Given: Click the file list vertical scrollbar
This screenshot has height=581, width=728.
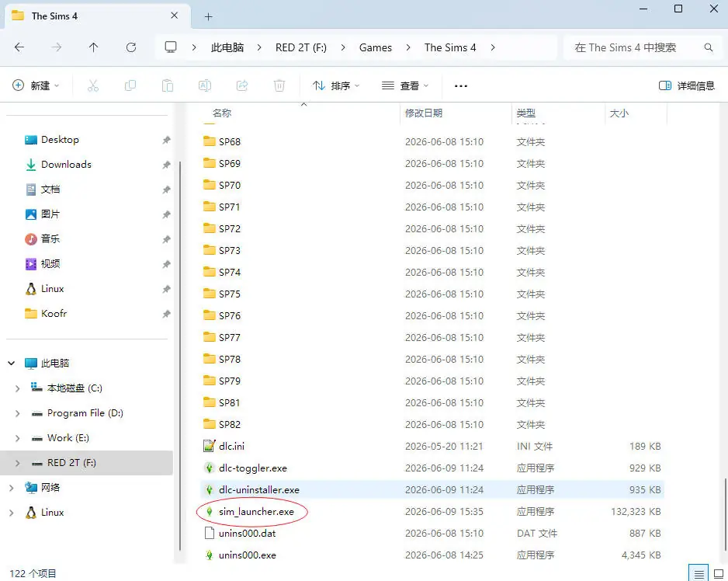Looking at the screenshot, I should [725, 516].
